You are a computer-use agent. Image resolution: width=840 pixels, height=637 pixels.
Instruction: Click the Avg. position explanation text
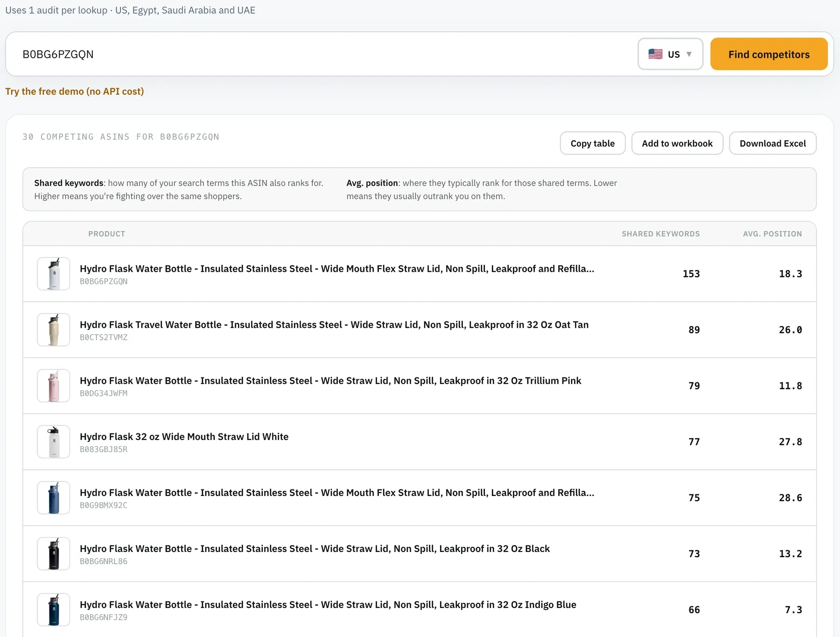tap(482, 190)
